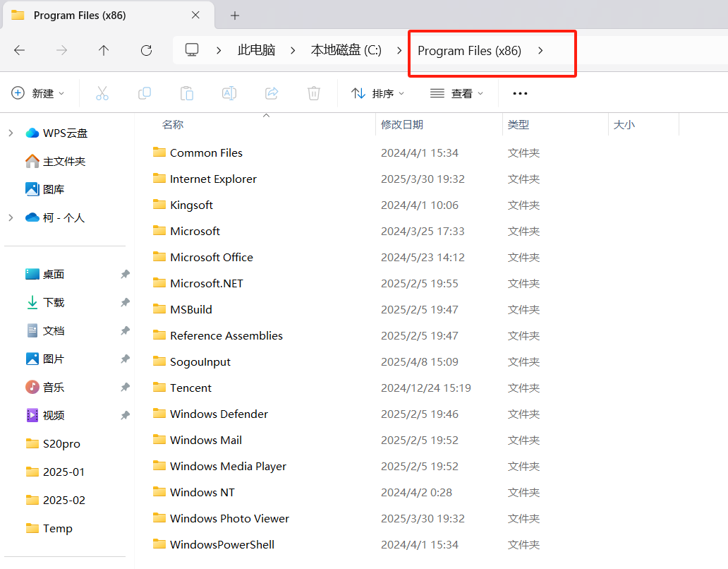
Task: Click the Delete trash can icon
Action: click(314, 93)
